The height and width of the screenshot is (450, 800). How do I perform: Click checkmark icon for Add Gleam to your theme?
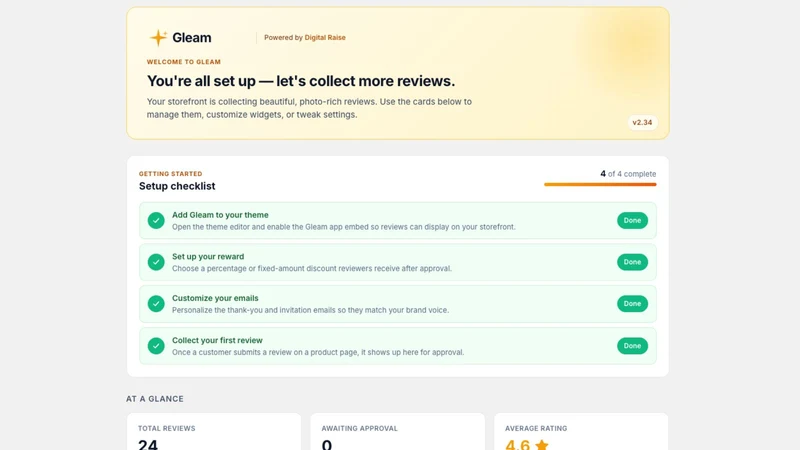pos(156,220)
